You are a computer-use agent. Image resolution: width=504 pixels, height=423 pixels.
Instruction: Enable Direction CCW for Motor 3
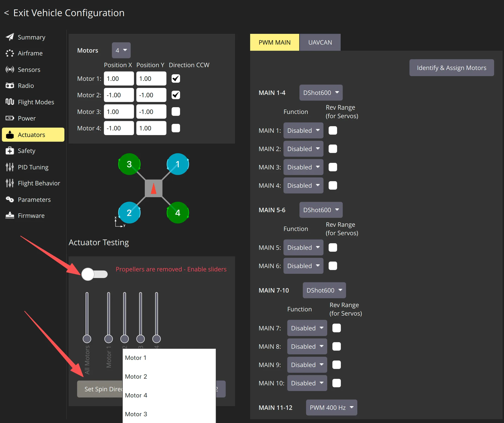[x=176, y=112]
